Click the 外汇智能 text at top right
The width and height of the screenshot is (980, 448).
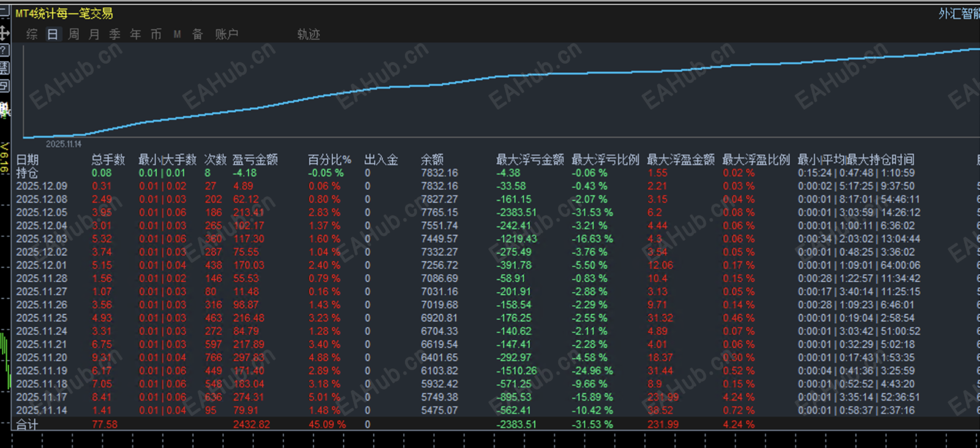tap(959, 13)
